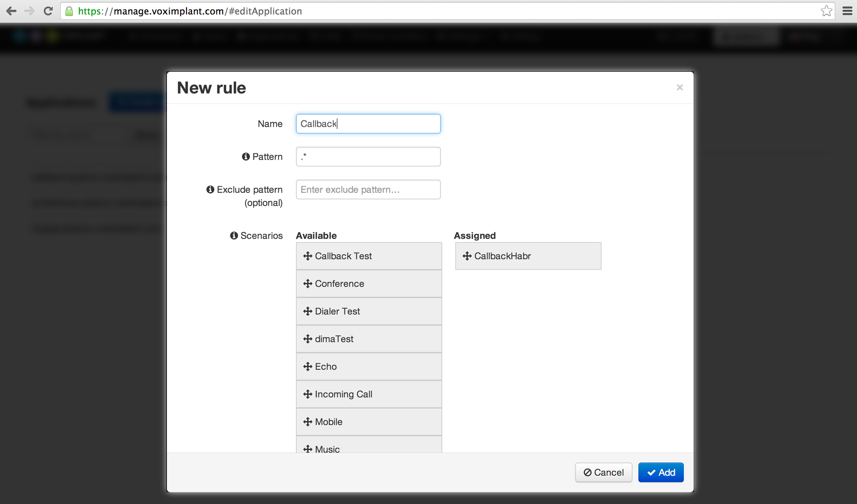This screenshot has height=504, width=857.
Task: Click the drag handle icon on Echo scenario
Action: [308, 366]
